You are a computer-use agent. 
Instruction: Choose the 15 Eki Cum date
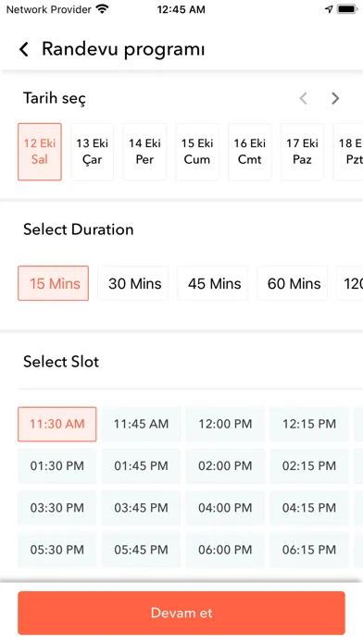pyautogui.click(x=197, y=152)
